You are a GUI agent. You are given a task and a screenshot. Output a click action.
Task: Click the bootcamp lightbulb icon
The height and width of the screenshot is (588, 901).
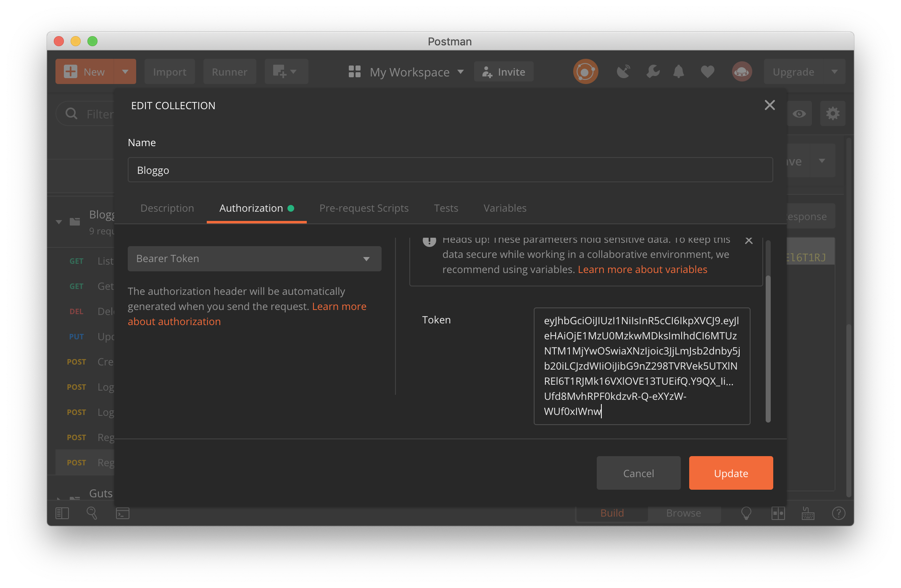pyautogui.click(x=746, y=513)
